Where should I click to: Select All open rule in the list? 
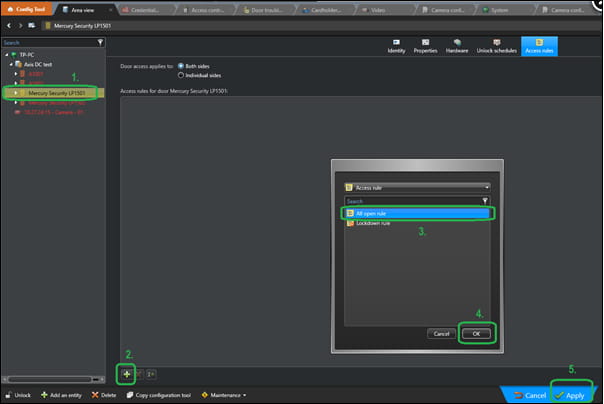click(x=418, y=213)
